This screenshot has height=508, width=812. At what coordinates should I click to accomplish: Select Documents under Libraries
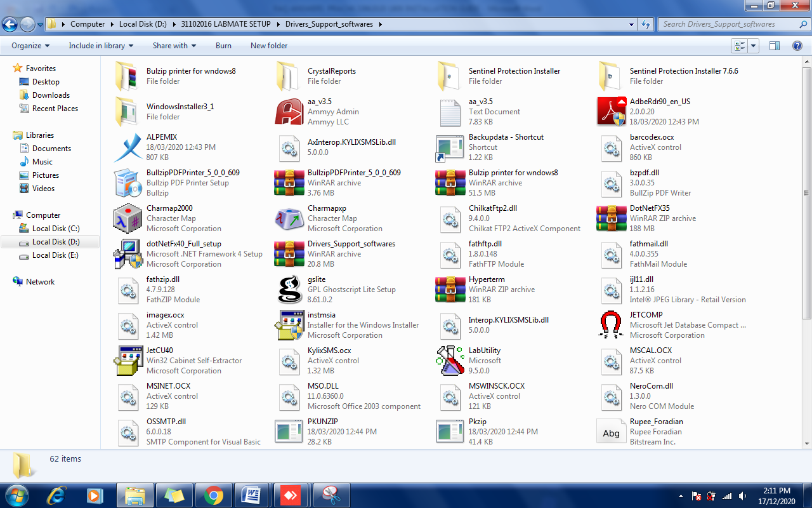pyautogui.click(x=51, y=149)
